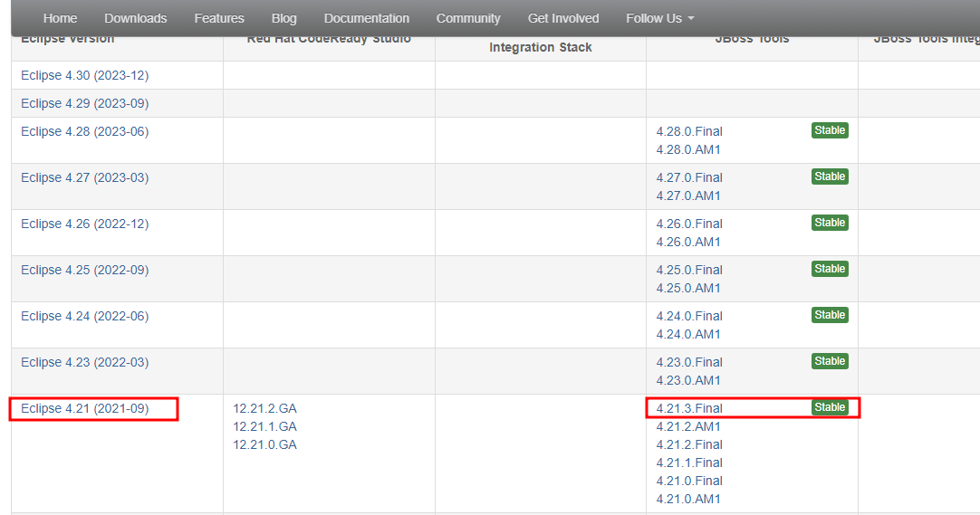Select the 4.21.0.AM1 release link
980x515 pixels.
coord(688,500)
